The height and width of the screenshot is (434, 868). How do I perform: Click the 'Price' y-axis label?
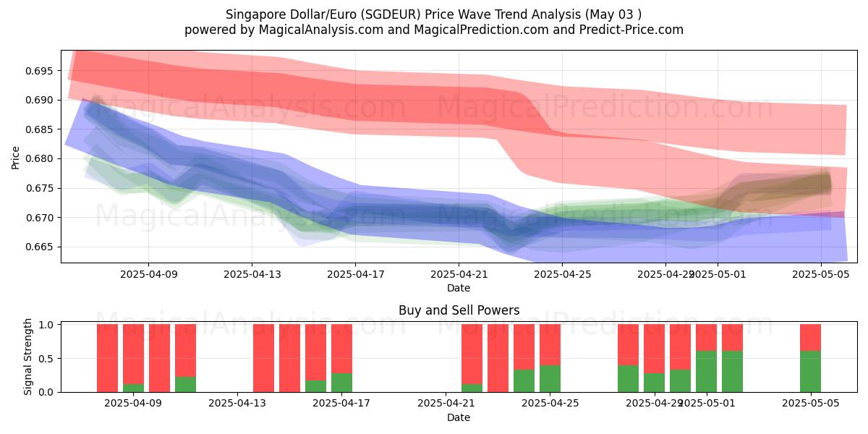point(16,156)
